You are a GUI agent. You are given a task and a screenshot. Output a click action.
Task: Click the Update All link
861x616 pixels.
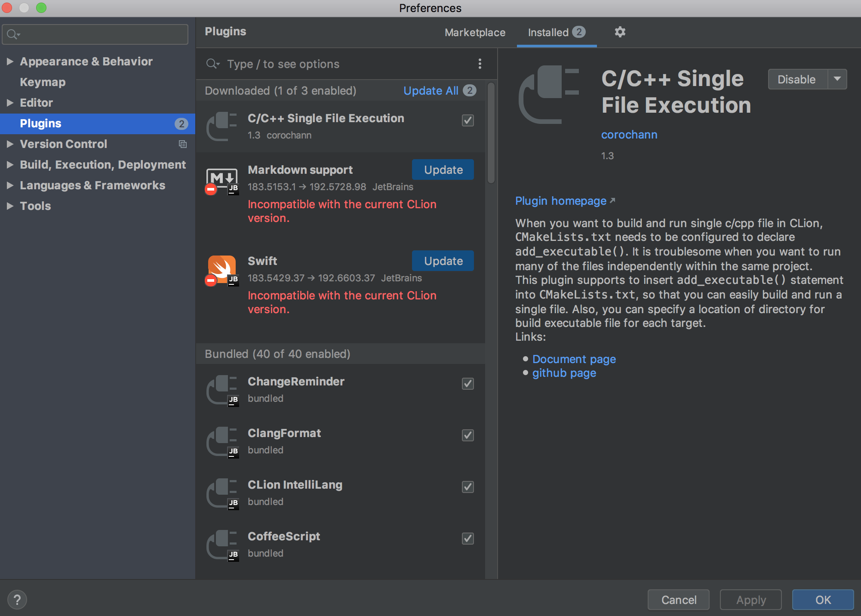point(431,91)
